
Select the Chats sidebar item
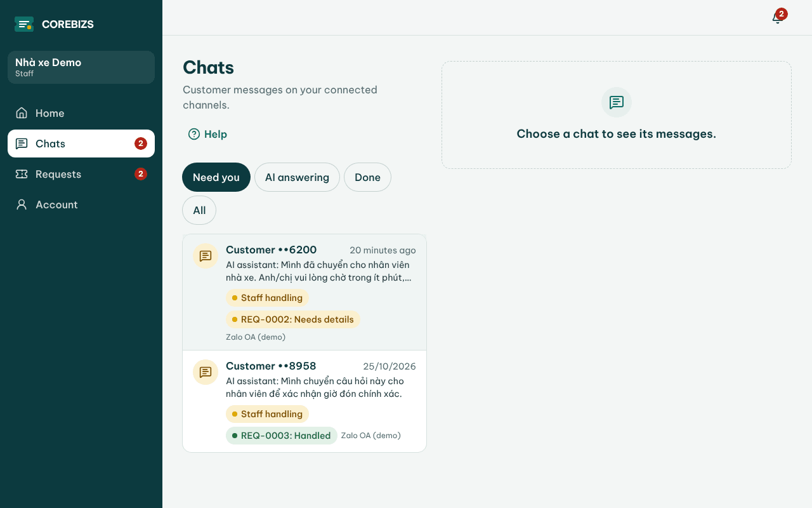81,144
